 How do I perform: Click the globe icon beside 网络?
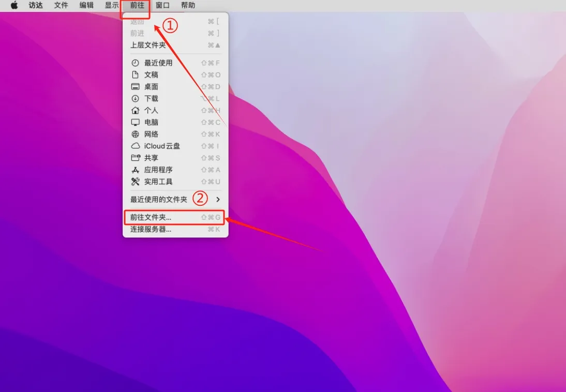pos(136,134)
